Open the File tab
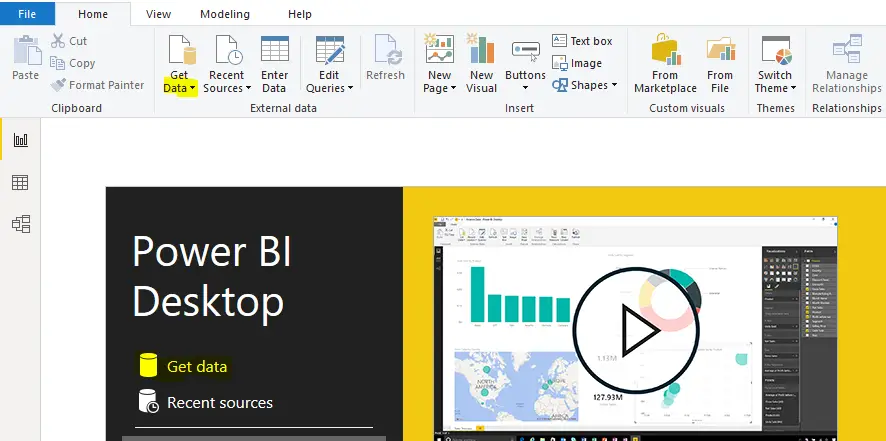This screenshot has height=441, width=886. [27, 14]
